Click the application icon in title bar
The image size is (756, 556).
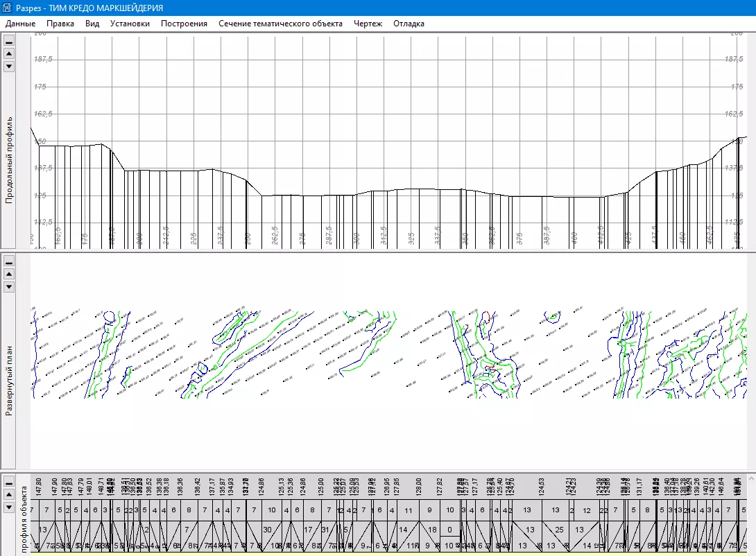(8, 8)
